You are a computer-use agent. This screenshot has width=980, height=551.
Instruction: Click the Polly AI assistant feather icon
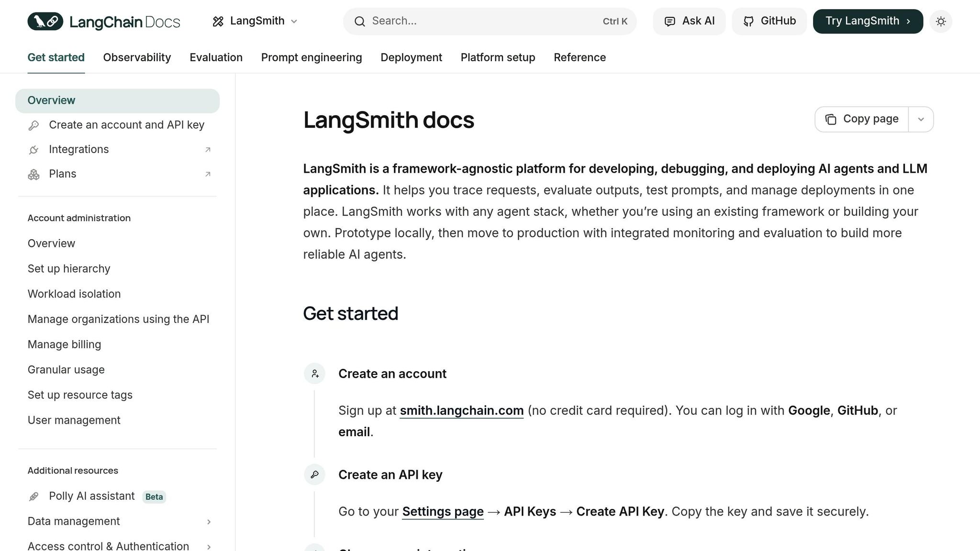click(33, 496)
